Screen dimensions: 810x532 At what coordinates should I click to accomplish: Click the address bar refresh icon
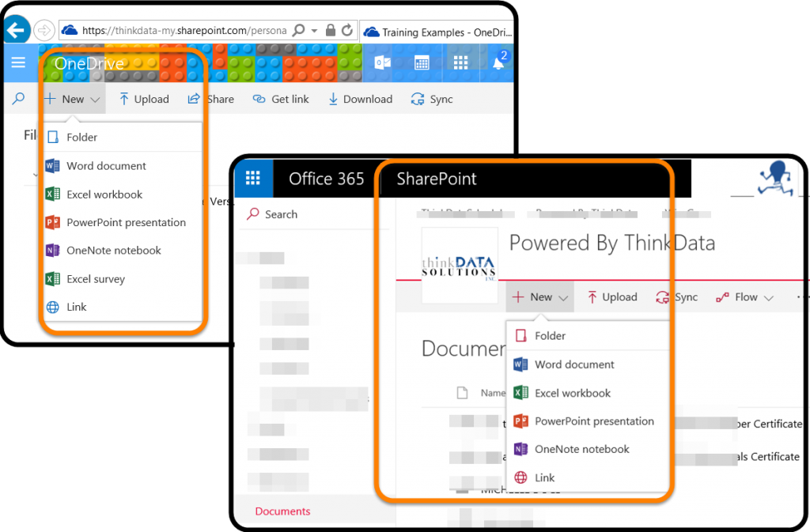click(347, 31)
